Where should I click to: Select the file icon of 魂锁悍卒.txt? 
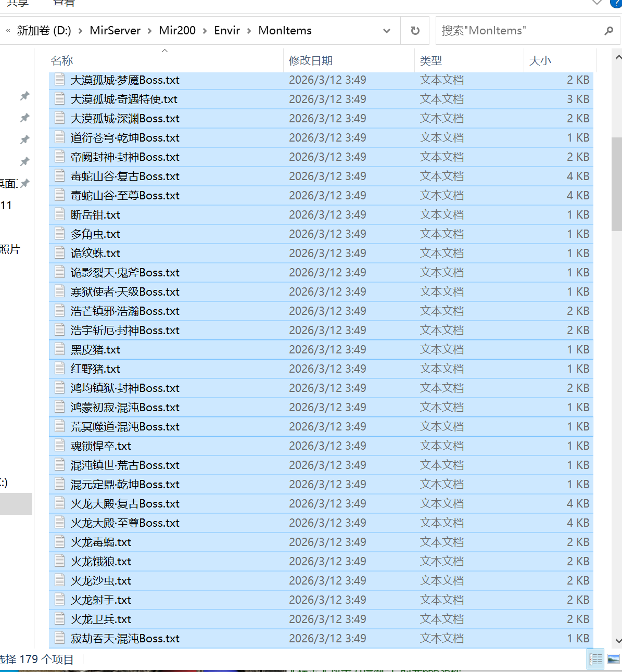pyautogui.click(x=60, y=446)
